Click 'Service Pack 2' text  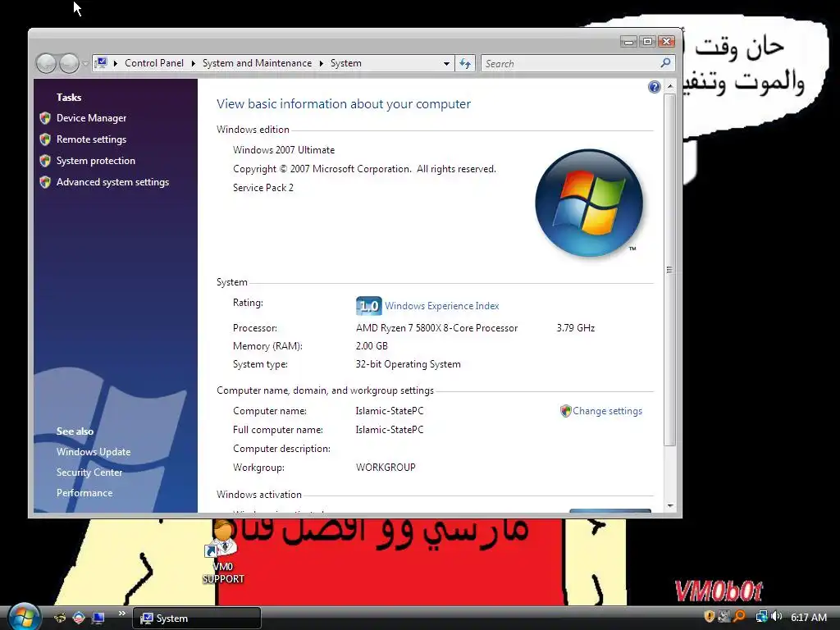click(x=263, y=188)
